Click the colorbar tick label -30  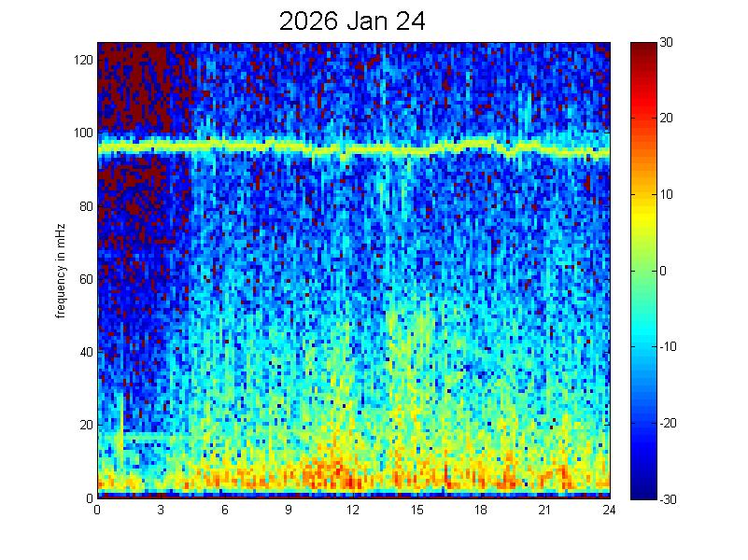coord(670,499)
